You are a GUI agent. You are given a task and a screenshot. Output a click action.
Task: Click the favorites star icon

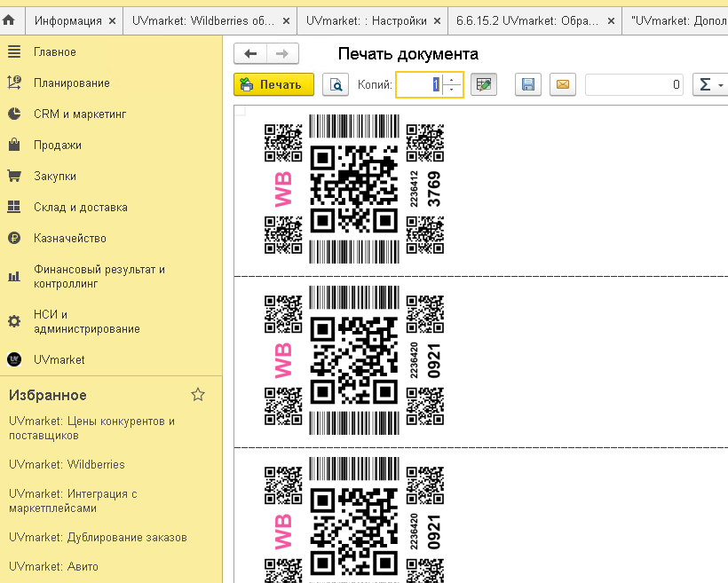[x=198, y=395]
